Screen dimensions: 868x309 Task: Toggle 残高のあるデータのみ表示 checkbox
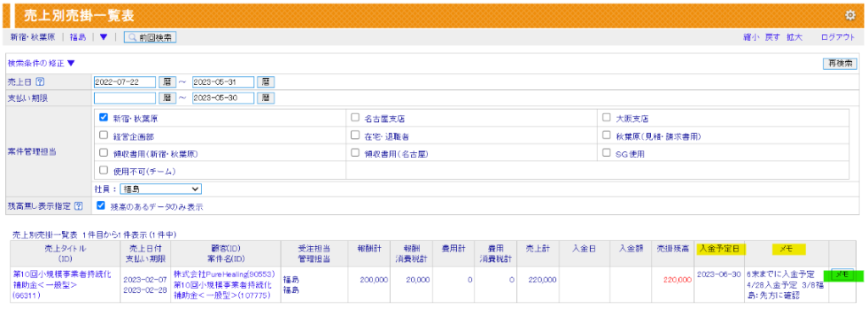coord(101,205)
